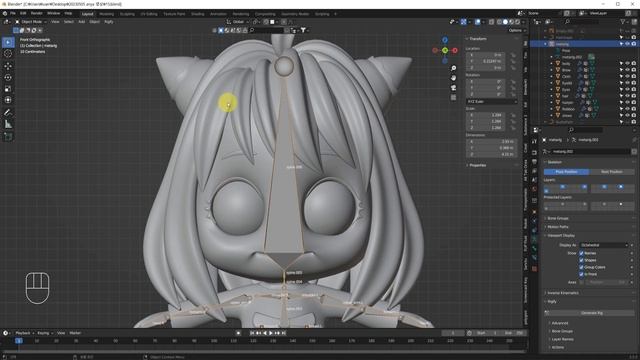
Task: Open the Global transform orientation dropdown
Action: [238, 22]
